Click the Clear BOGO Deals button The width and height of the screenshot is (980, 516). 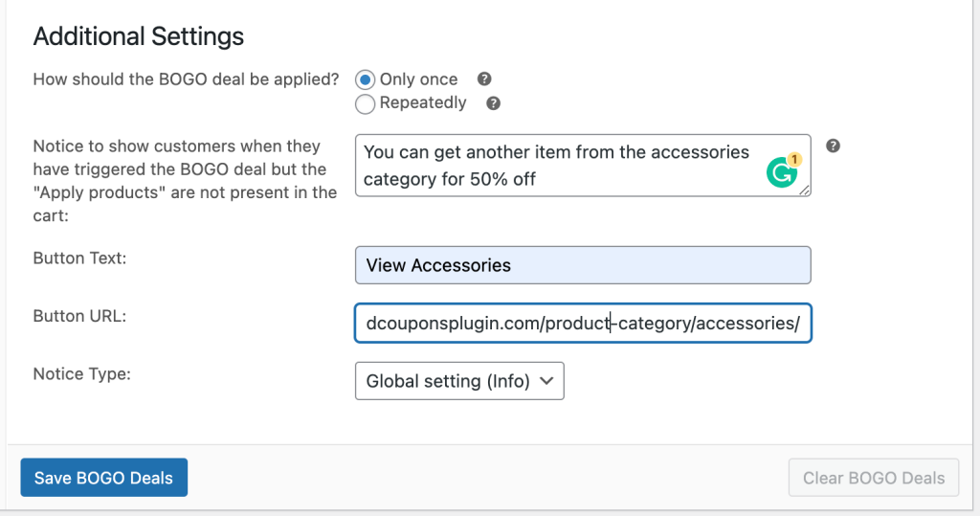point(873,478)
